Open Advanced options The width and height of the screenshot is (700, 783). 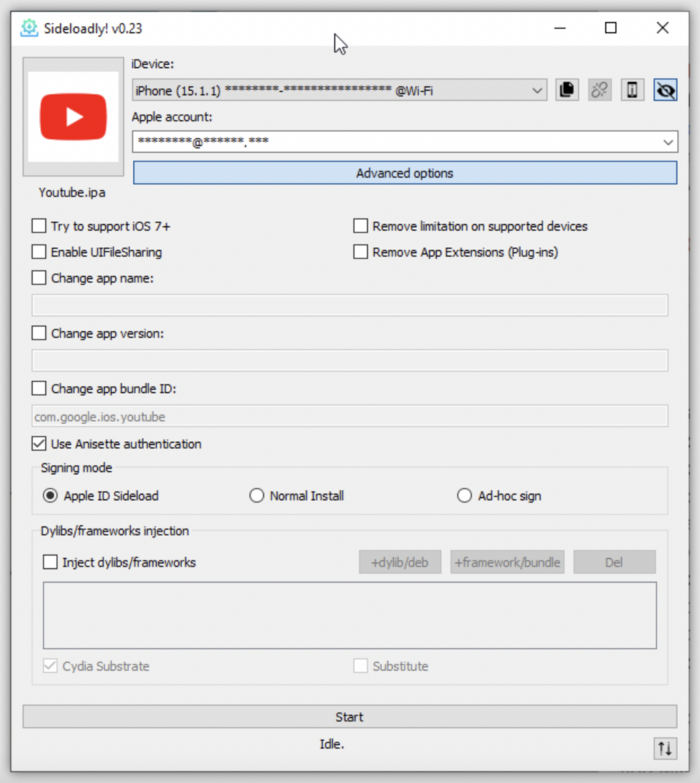click(405, 173)
